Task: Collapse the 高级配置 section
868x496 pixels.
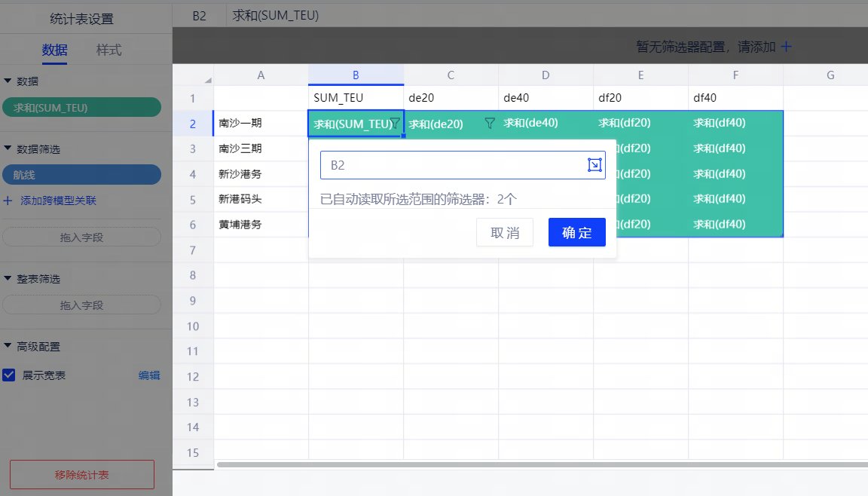Action: click(8, 347)
